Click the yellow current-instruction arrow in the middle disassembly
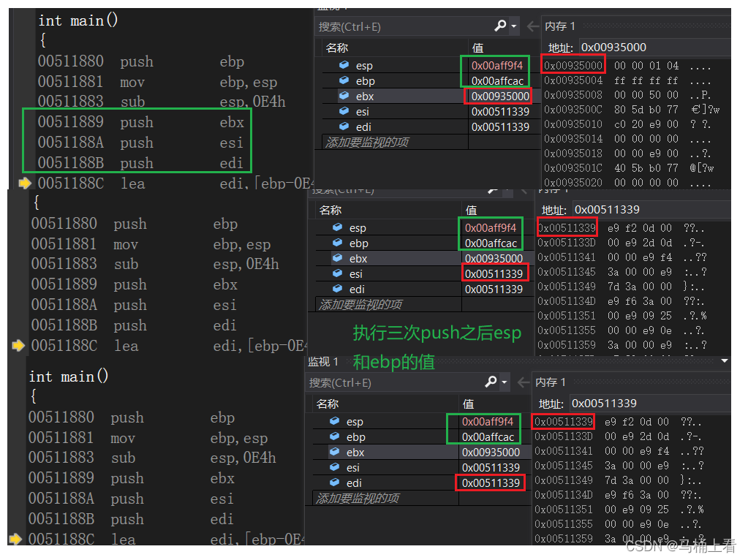 (x=18, y=345)
